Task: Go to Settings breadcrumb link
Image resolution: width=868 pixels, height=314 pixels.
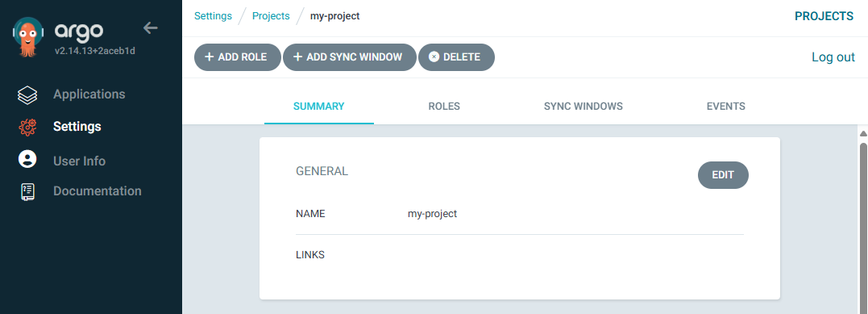Action: click(x=213, y=16)
